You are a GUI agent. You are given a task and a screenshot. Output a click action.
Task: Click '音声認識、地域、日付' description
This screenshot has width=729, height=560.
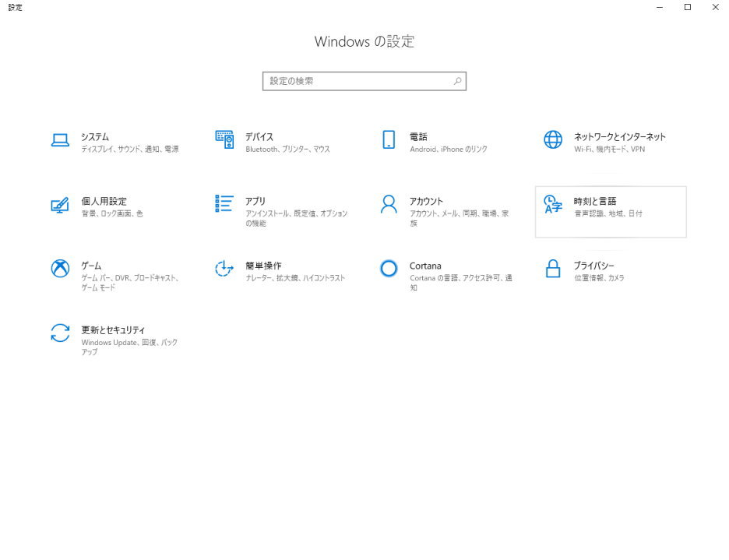click(607, 213)
